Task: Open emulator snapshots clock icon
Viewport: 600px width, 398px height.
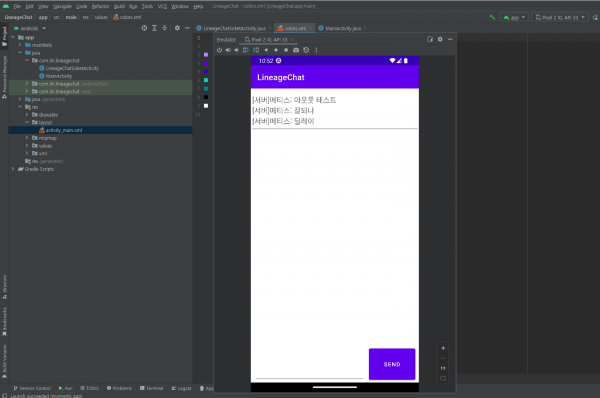Action: coord(306,50)
